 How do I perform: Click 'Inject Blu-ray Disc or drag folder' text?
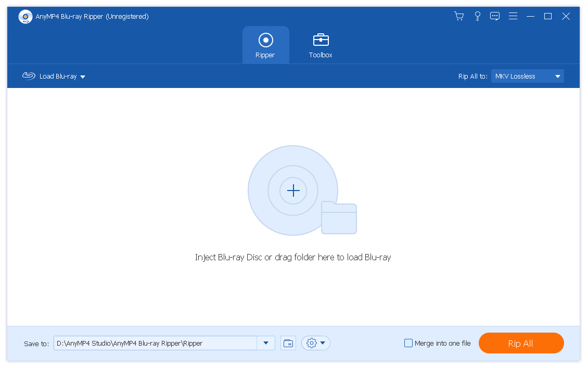tap(293, 257)
